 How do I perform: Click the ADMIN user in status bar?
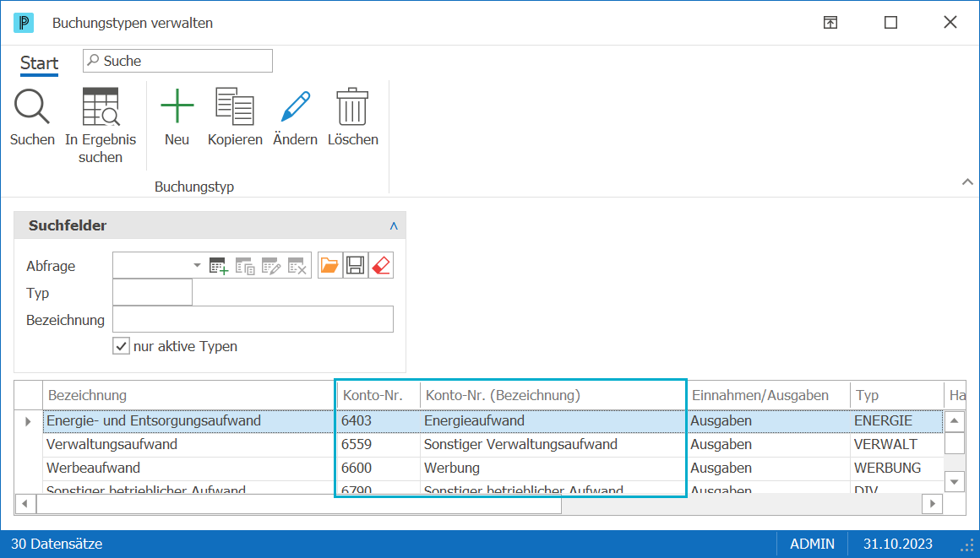coord(812,544)
